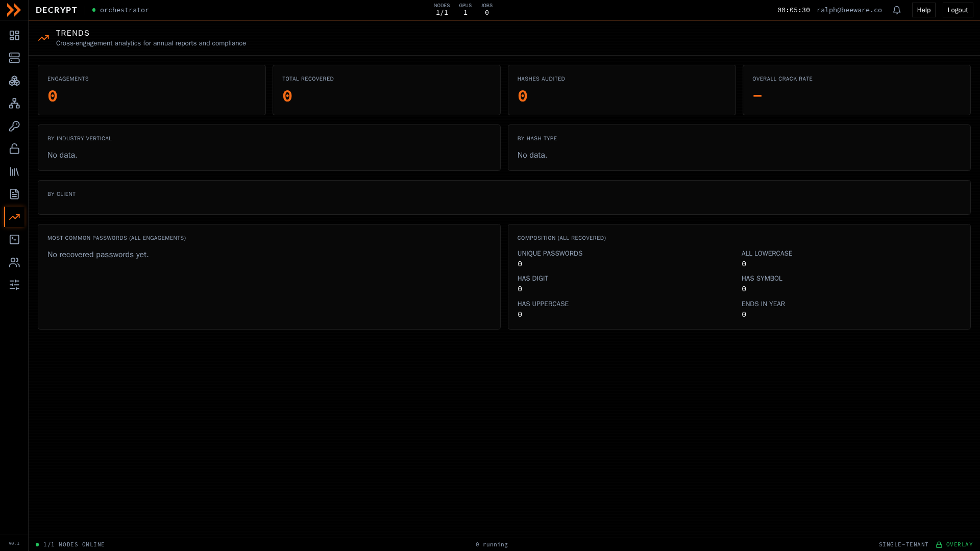Click the By Hash Type heading

(537, 138)
